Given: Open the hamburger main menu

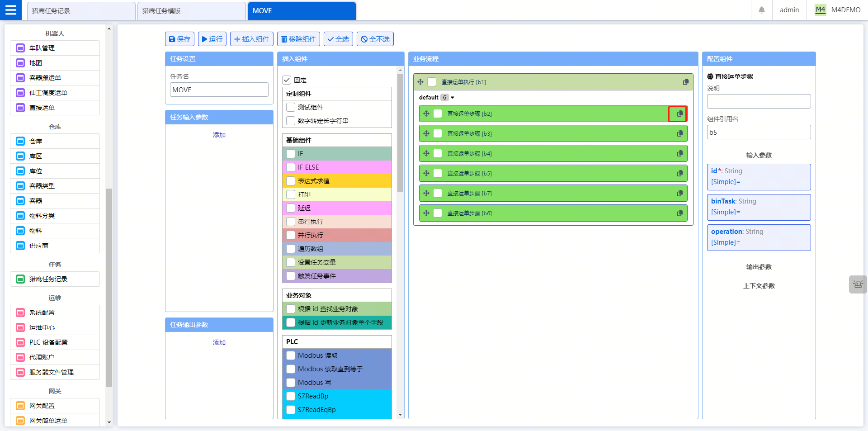Looking at the screenshot, I should (x=11, y=10).
